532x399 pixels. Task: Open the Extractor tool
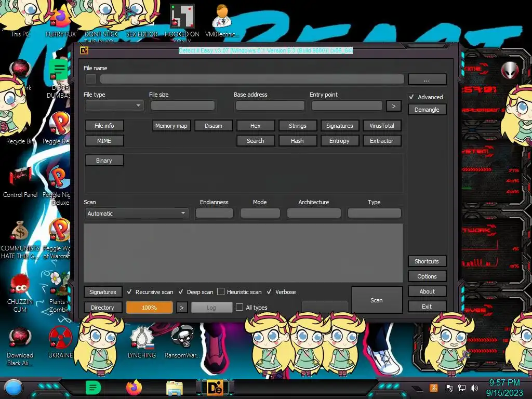coord(382,141)
